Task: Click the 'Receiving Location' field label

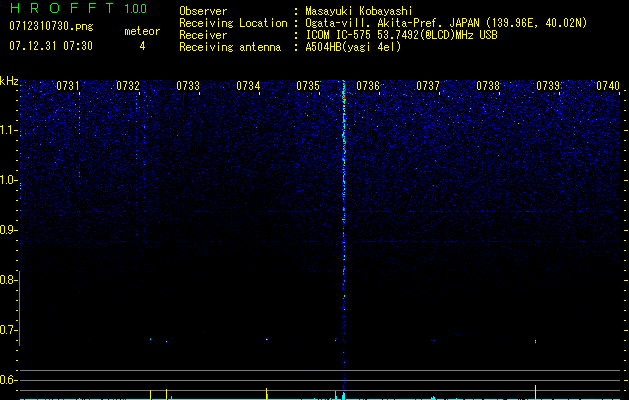Action: pos(233,23)
